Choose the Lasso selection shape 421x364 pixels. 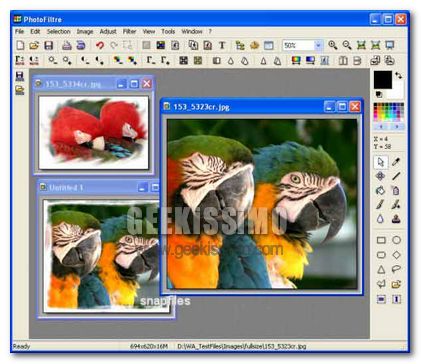click(396, 269)
